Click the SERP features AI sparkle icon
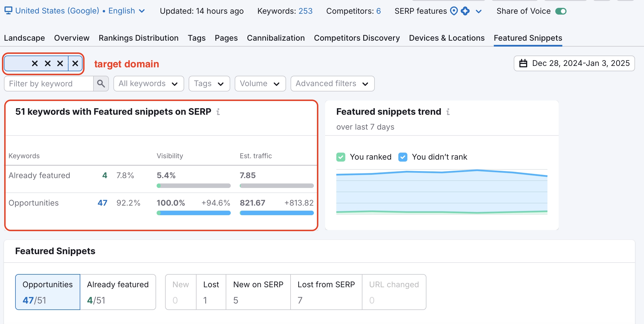644x324 pixels. coord(465,11)
